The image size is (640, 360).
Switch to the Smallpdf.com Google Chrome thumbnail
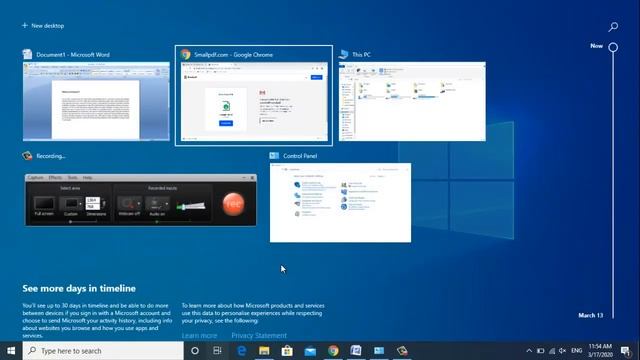[x=254, y=102]
